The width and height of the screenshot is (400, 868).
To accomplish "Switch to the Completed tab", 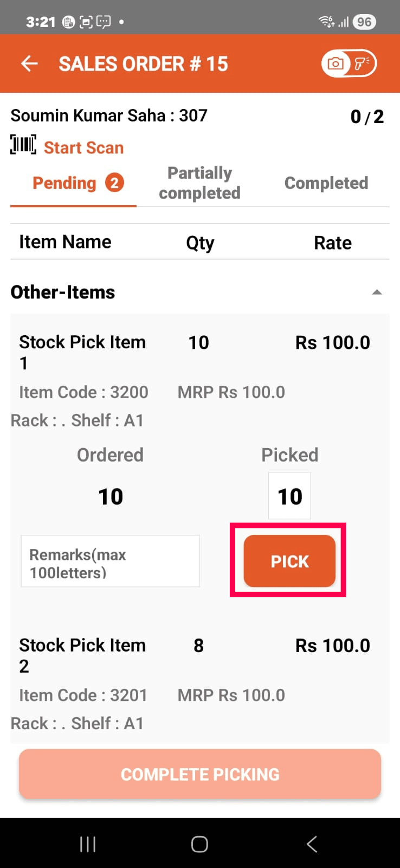I will [326, 183].
